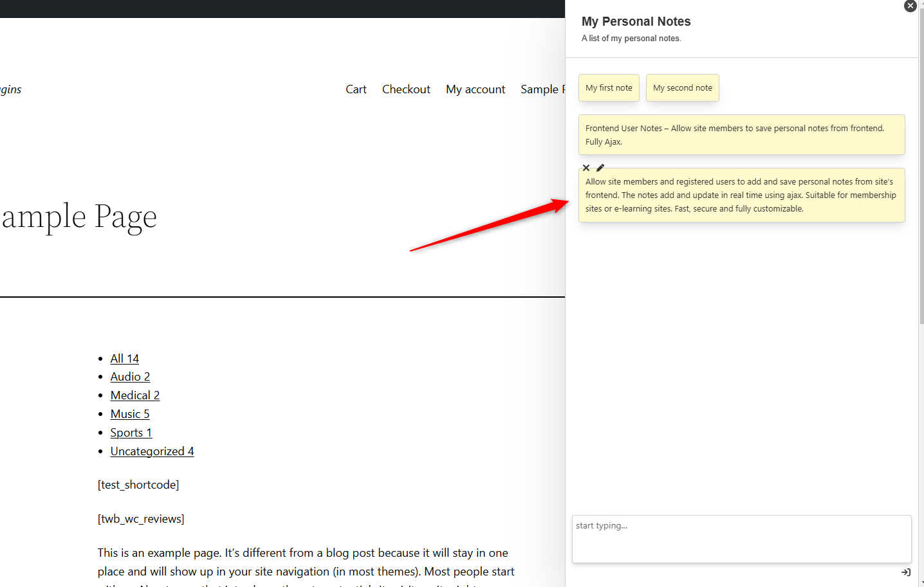Delete the note using the X icon
This screenshot has width=924, height=587.
(586, 168)
